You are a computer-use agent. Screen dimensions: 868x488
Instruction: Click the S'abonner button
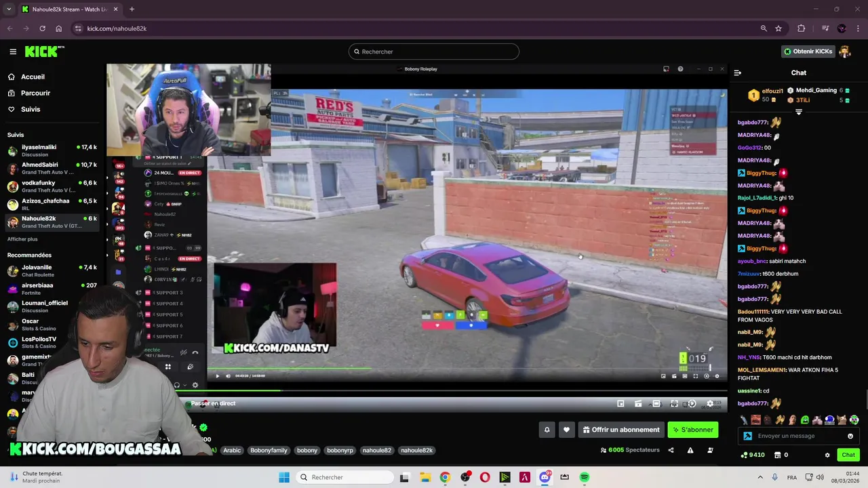pos(692,430)
